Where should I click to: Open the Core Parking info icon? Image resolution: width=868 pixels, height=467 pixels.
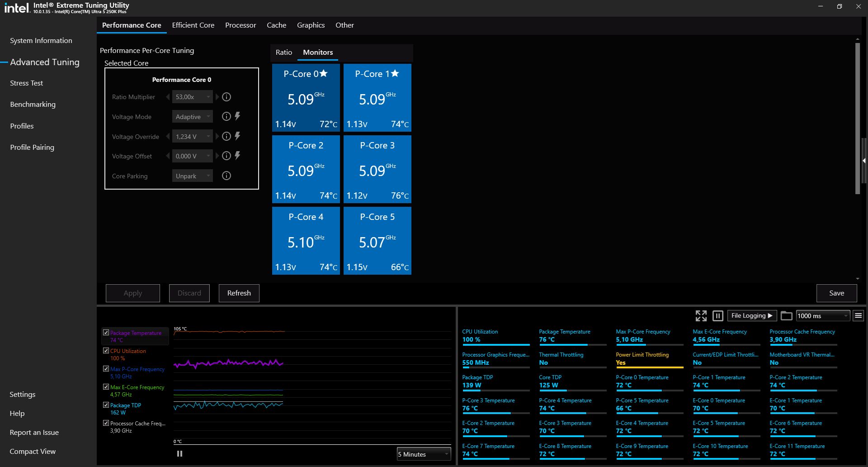click(226, 176)
